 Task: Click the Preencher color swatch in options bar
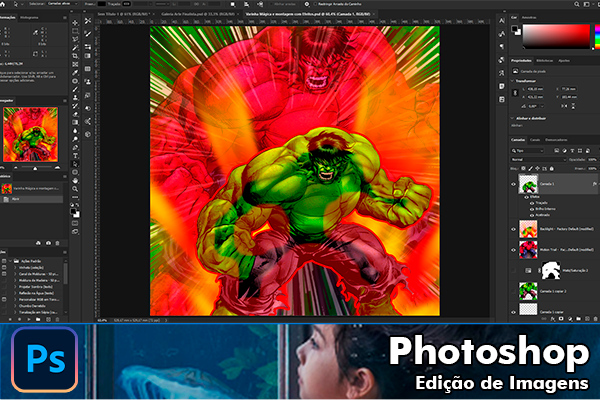pos(101,4)
